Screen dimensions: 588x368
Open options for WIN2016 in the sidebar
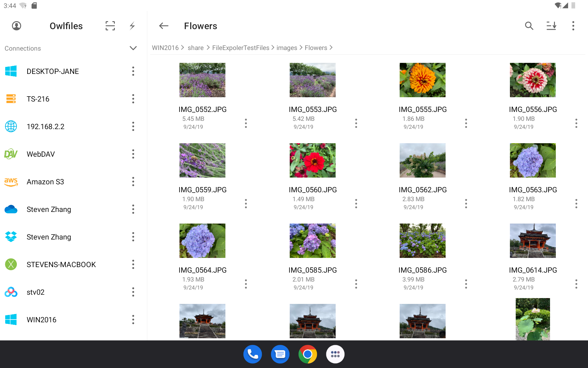click(x=133, y=320)
